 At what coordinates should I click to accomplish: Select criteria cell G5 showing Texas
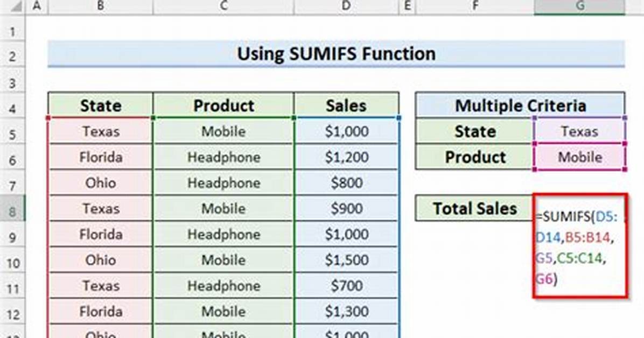pyautogui.click(x=579, y=131)
